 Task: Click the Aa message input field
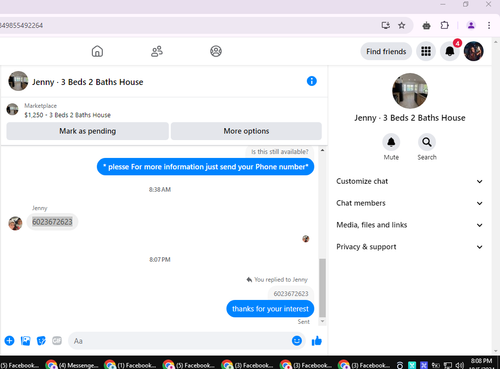[180, 341]
